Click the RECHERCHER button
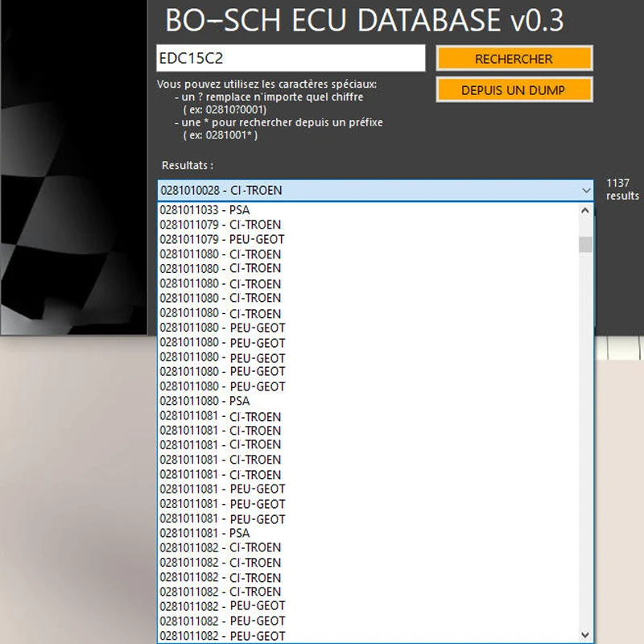 pos(514,59)
